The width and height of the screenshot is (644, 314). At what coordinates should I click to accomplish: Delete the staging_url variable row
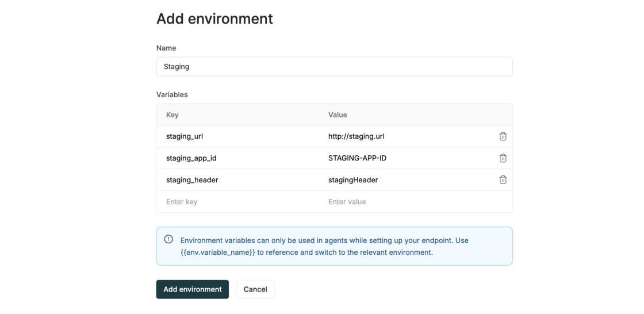pyautogui.click(x=503, y=136)
